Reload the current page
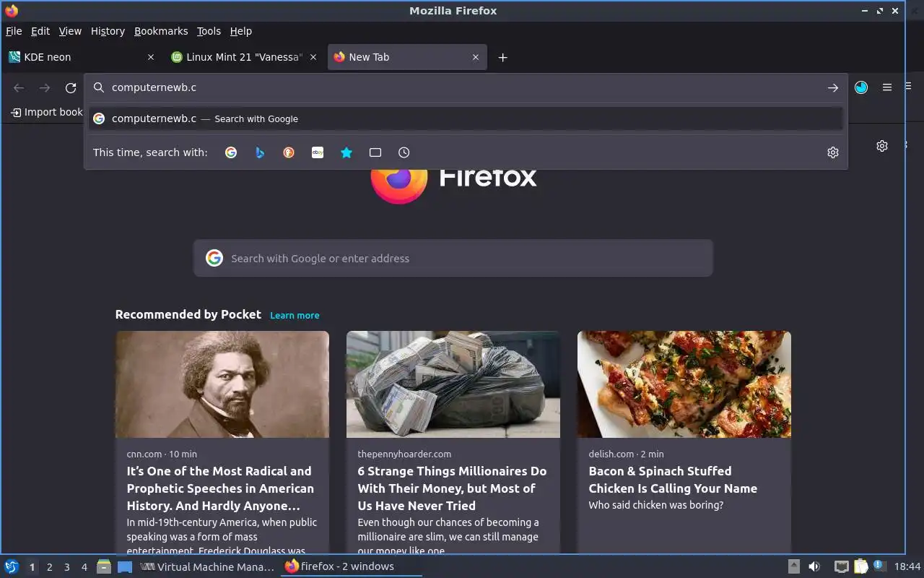This screenshot has height=578, width=924. (x=71, y=87)
